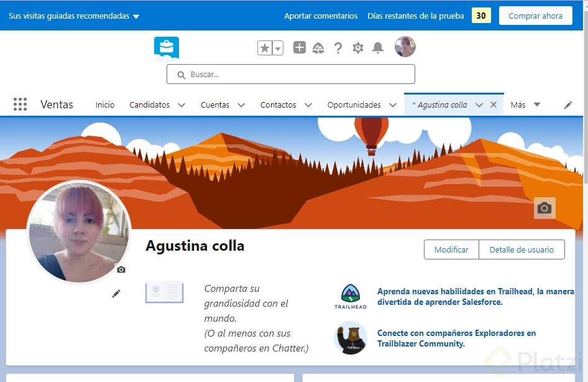588x382 pixels.
Task: Click Aportar comentarios link
Action: point(321,16)
